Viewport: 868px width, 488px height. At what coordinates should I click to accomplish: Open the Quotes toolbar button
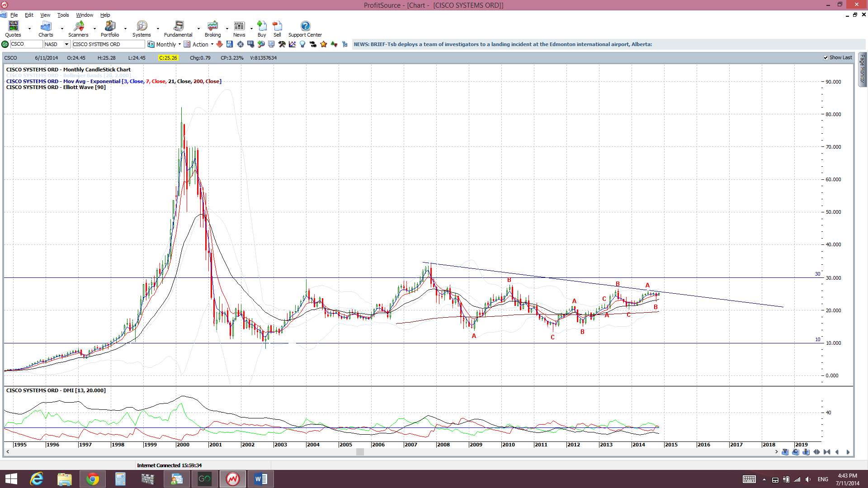click(x=13, y=29)
